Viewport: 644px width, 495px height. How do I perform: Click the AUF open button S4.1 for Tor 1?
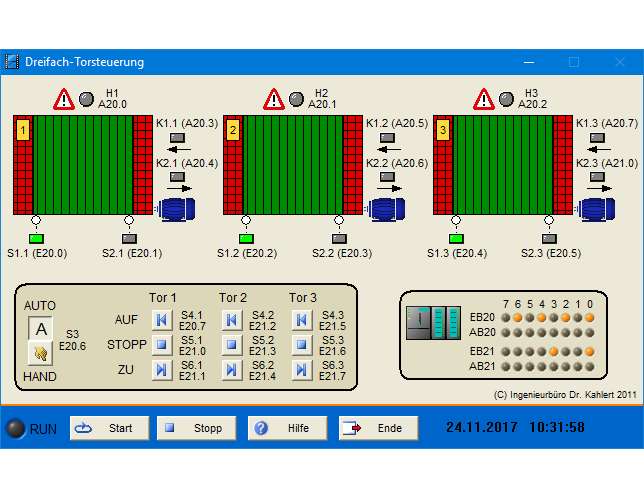coord(162,320)
